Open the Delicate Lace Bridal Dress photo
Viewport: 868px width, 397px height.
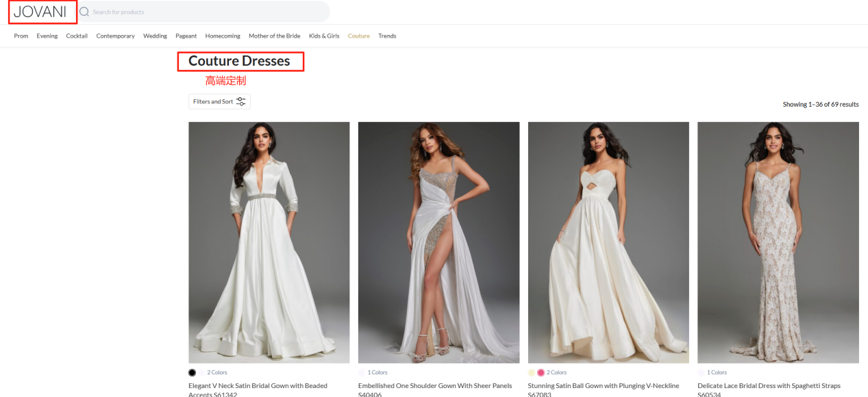[778, 242]
